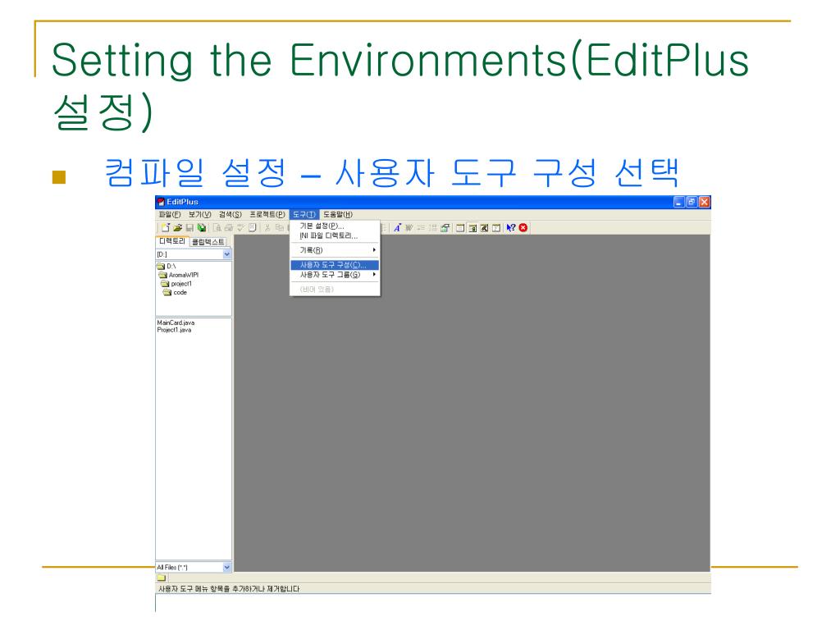This screenshot has width=840, height=630.
Task: Select the project1 folder
Action: coord(177,283)
